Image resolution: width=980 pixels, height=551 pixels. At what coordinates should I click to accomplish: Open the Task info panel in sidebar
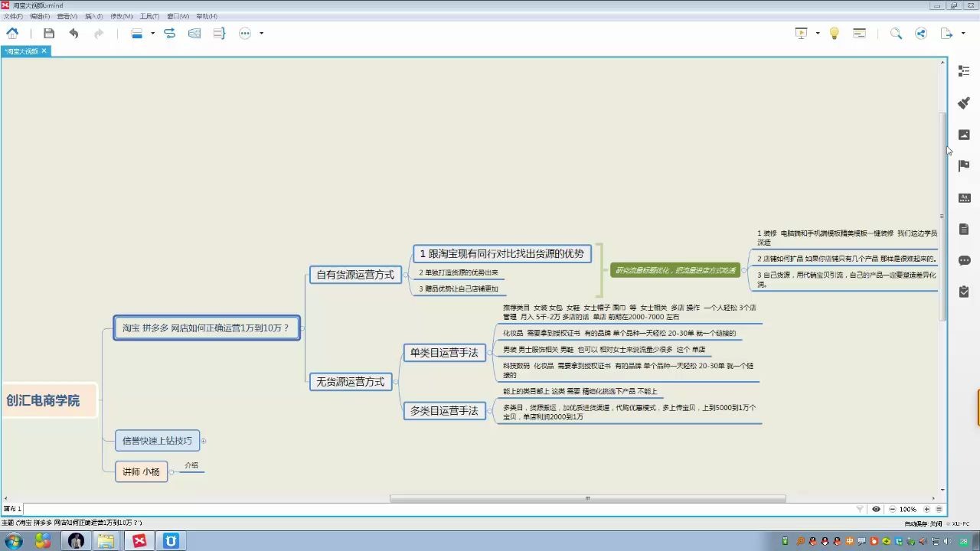point(964,292)
